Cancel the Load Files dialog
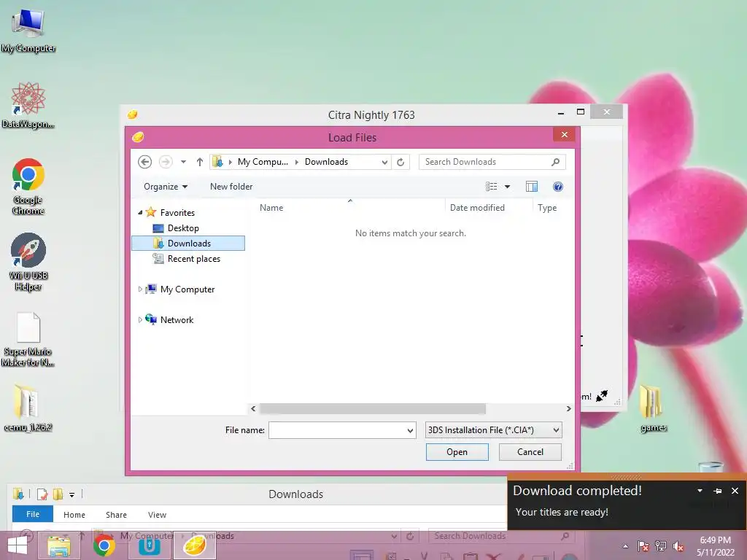Screen dimensions: 747x560 coord(530,452)
